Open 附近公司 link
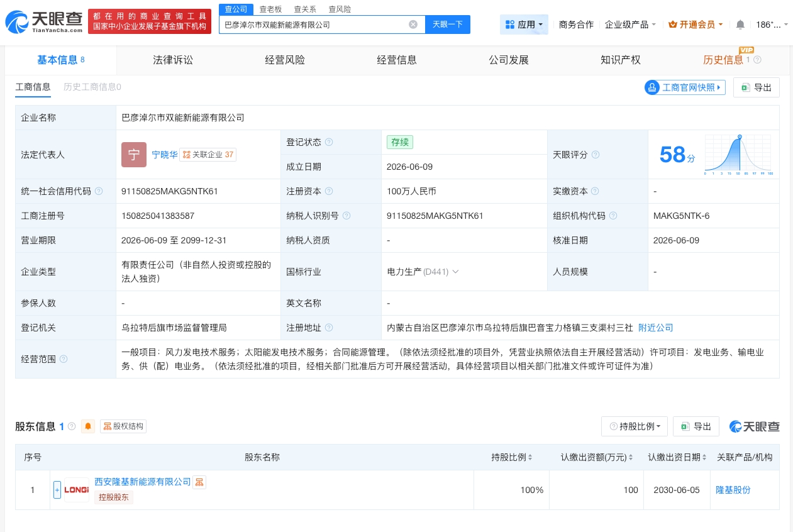 pos(656,328)
